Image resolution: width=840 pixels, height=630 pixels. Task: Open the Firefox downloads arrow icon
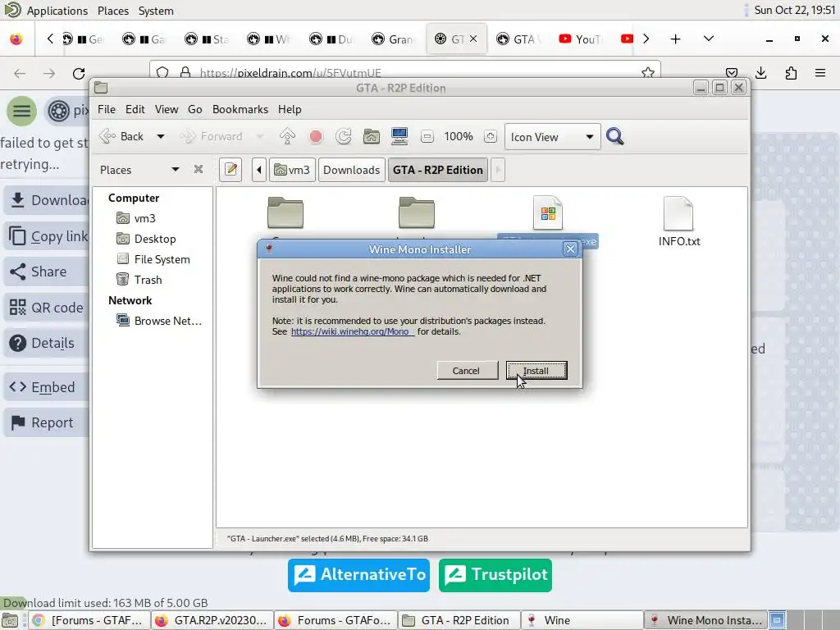pyautogui.click(x=760, y=73)
